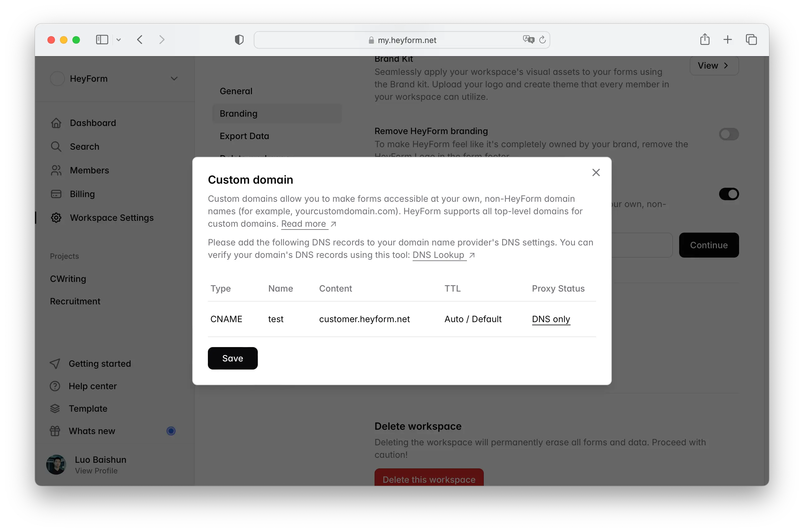Expand View next to Brand Kit
This screenshot has height=532, width=804.
pos(714,65)
